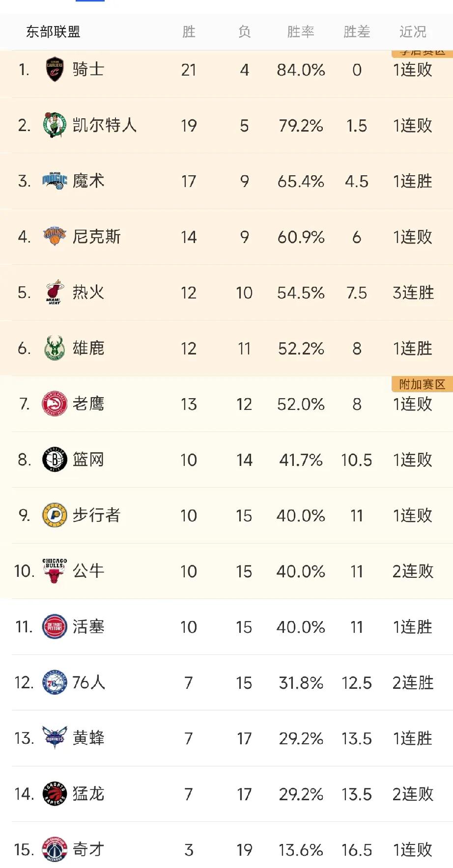
Task: Open the Bucks team logo
Action: click(x=55, y=348)
